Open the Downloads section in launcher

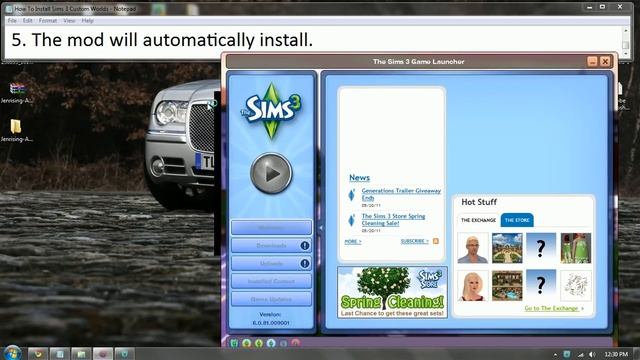[271, 245]
